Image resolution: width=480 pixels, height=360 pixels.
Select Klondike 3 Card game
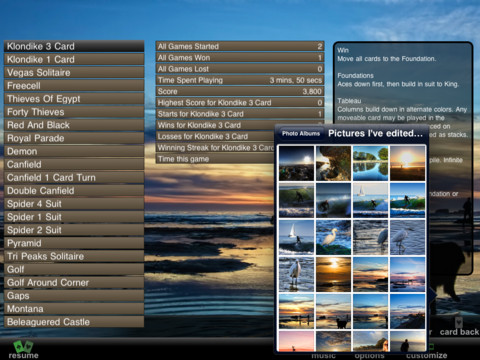74,46
